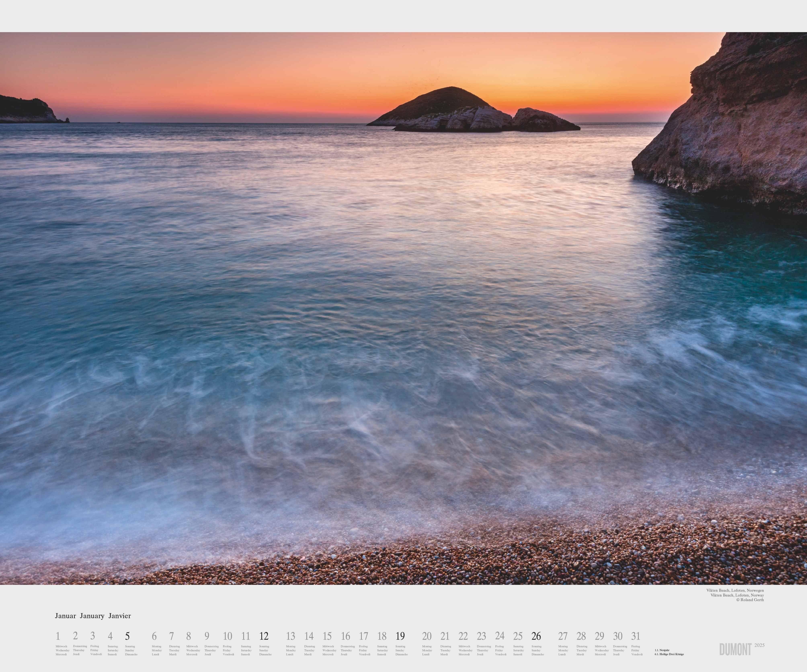The image size is (807, 672).
Task: Click bold Sunday date 5
Action: 127,636
